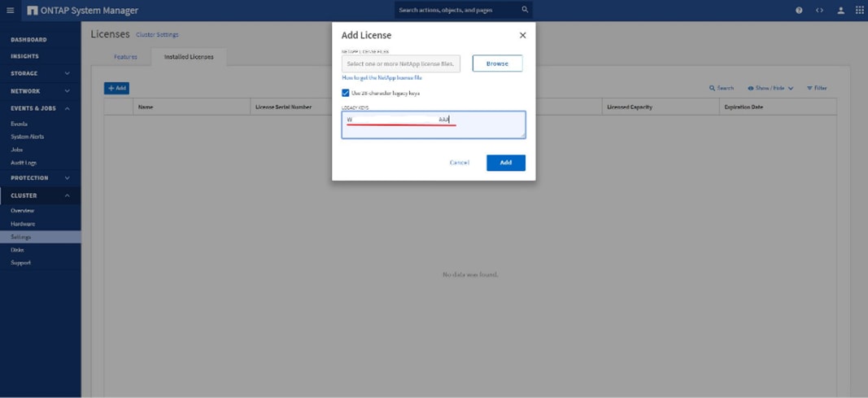The height and width of the screenshot is (398, 868).
Task: Open Support in sidebar
Action: 21,263
